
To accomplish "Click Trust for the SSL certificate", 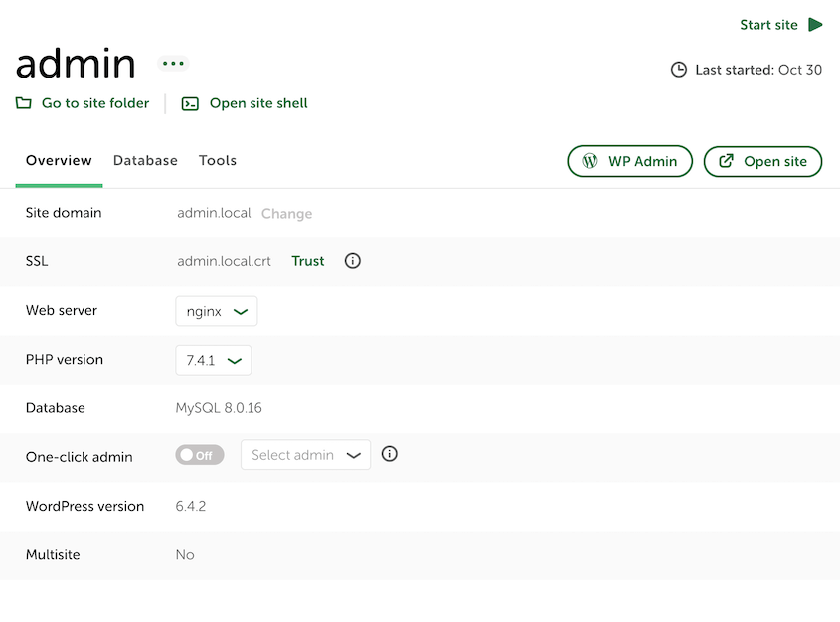I will [308, 261].
